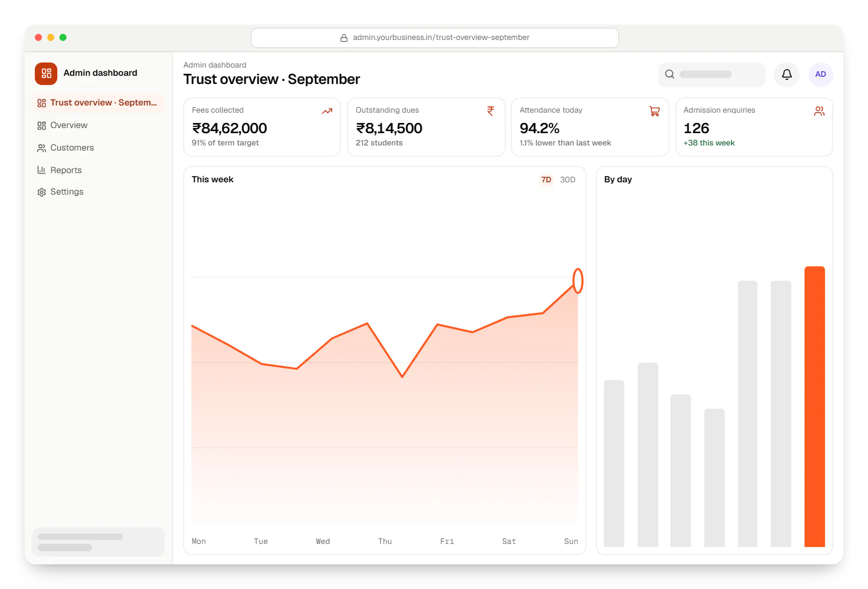The height and width of the screenshot is (589, 868).
Task: Click the trending arrow icon on Fees collected
Action: coord(327,111)
